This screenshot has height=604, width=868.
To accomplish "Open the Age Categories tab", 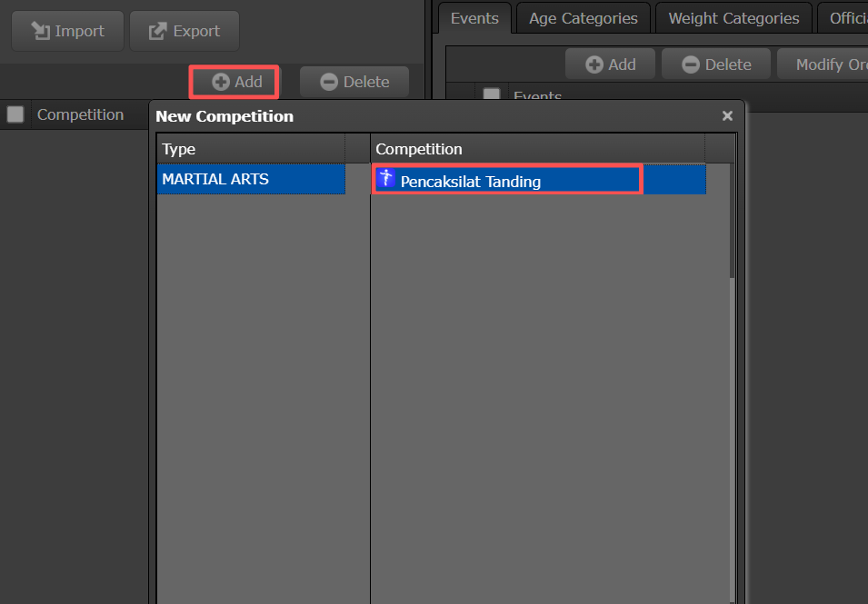I will click(584, 18).
